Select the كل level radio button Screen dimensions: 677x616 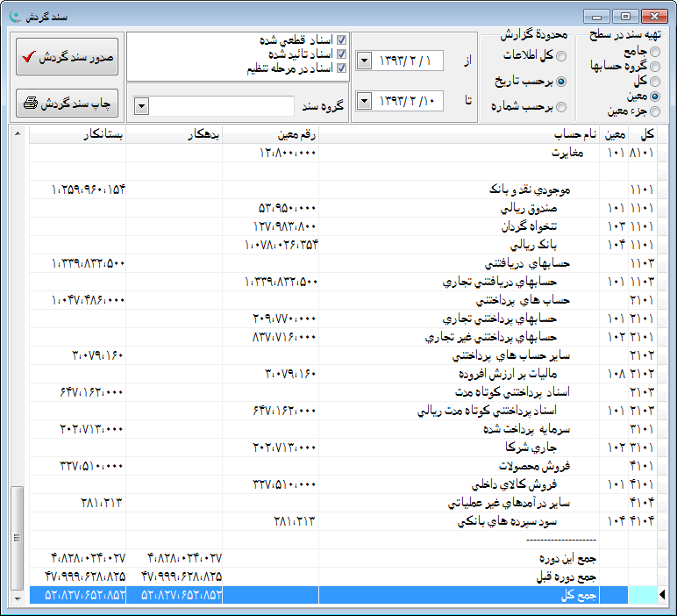pos(655,82)
